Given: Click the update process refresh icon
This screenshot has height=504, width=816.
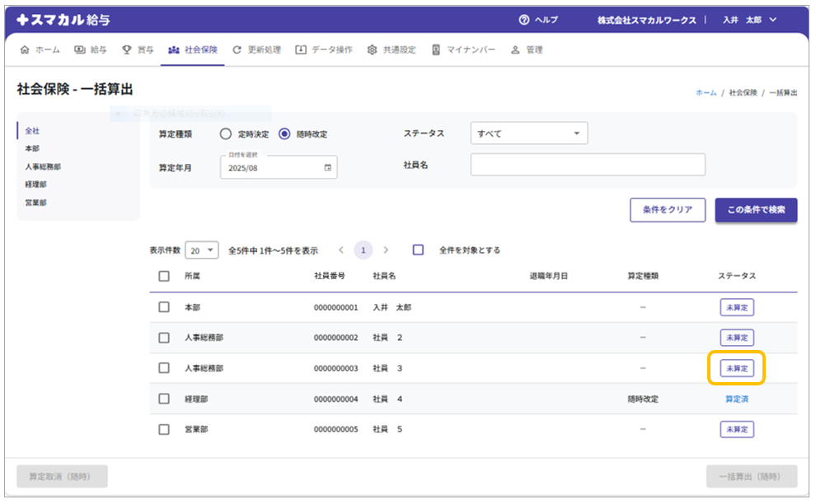Looking at the screenshot, I should [x=237, y=49].
